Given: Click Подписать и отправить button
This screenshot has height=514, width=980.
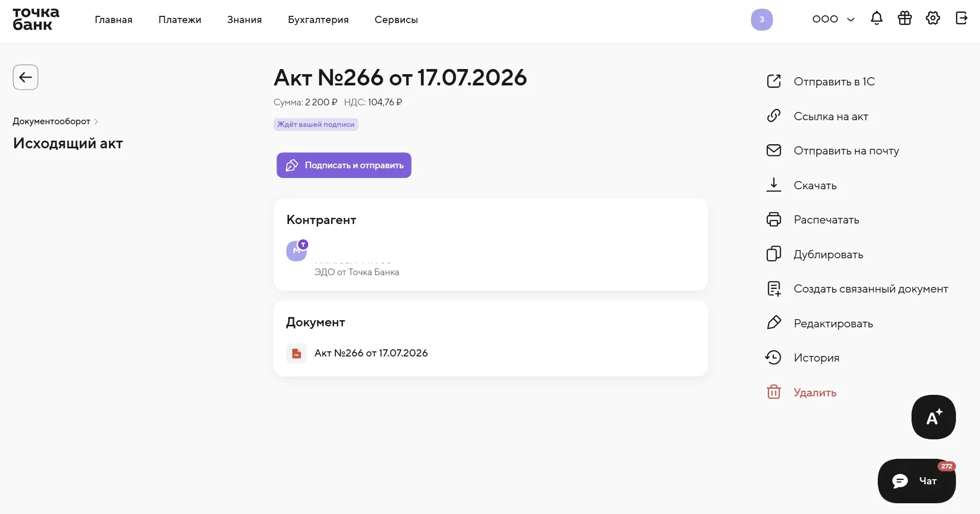Looking at the screenshot, I should 344,165.
